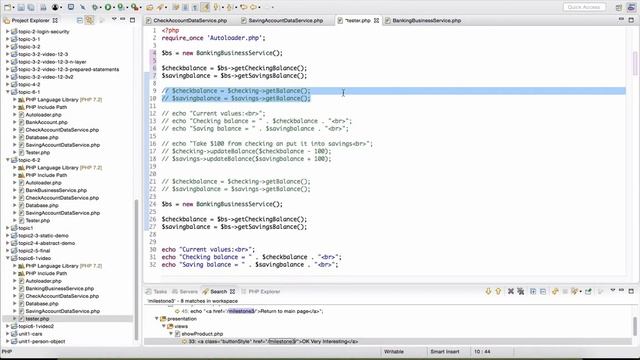Open Project Explorer view menu
Screen dimensions: 640x360
[x=114, y=19]
